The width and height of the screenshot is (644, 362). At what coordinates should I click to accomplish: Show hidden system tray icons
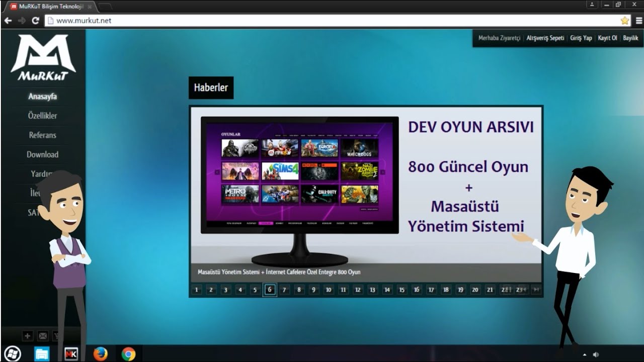pyautogui.click(x=585, y=354)
